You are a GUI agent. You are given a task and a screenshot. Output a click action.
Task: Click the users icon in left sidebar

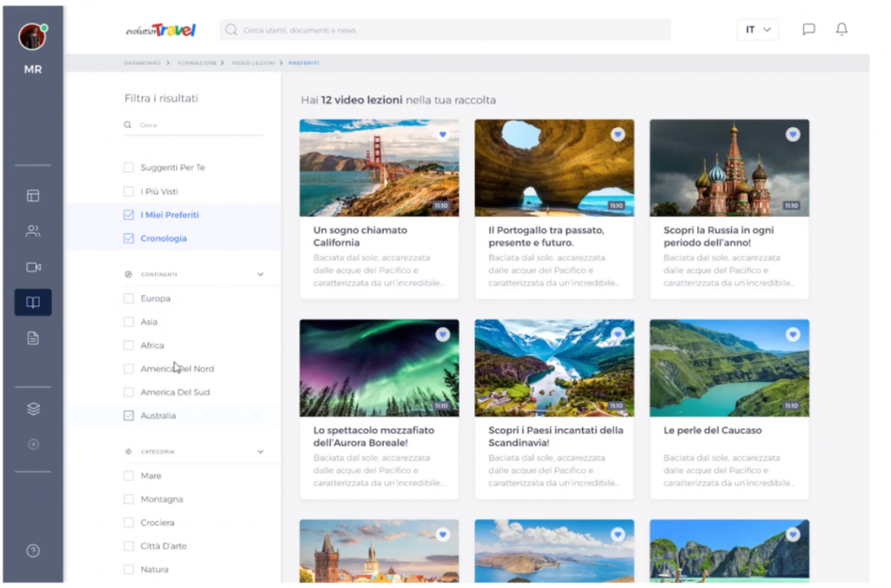(33, 231)
